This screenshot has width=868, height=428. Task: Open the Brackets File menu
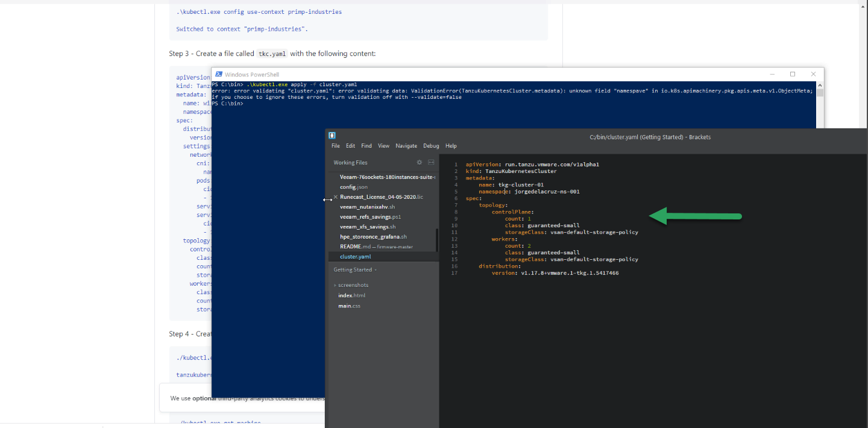tap(335, 146)
